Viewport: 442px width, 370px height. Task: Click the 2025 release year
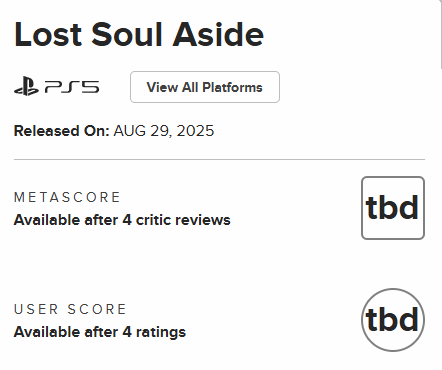point(195,131)
